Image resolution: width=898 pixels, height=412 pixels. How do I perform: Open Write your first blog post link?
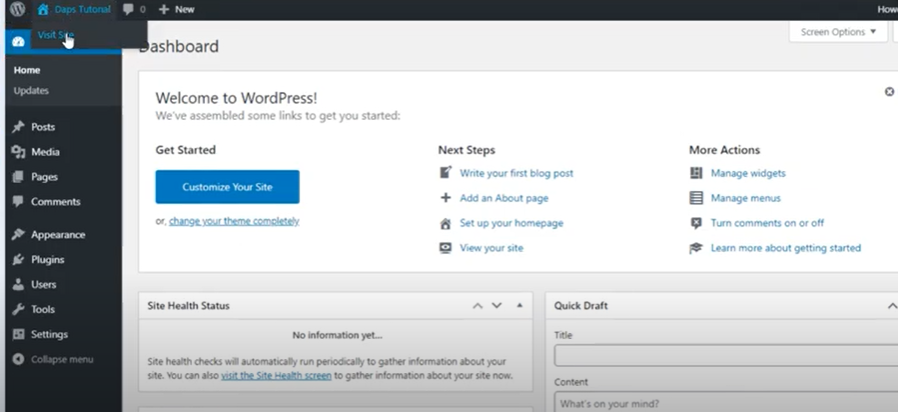[x=517, y=173]
